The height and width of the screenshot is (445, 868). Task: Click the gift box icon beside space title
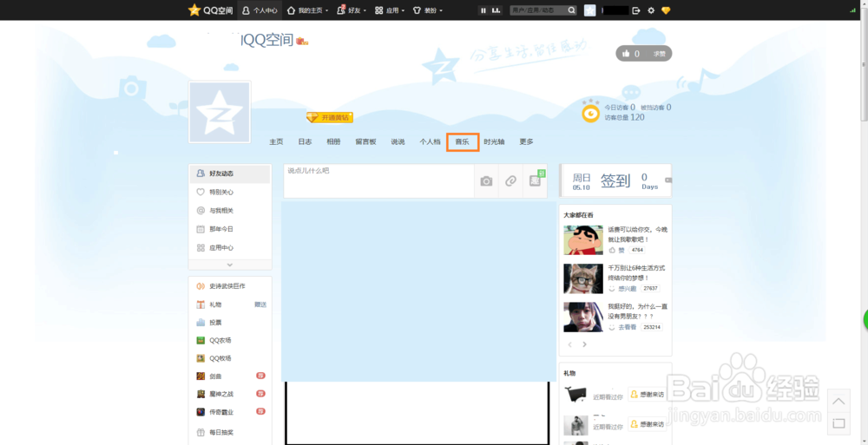click(x=302, y=41)
